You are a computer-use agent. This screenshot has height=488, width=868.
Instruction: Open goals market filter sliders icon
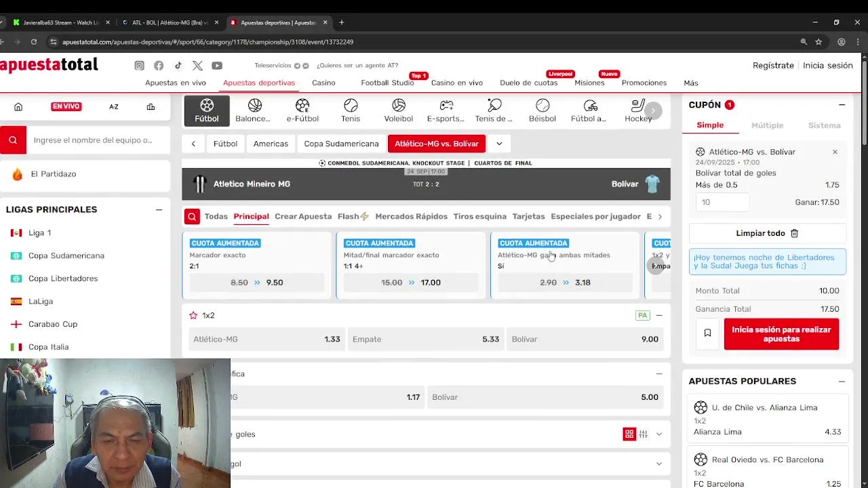[643, 434]
